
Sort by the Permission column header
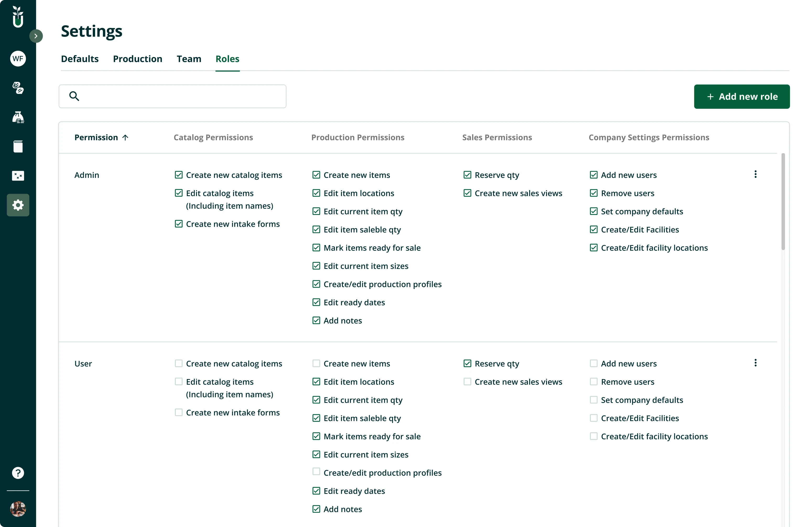(101, 137)
